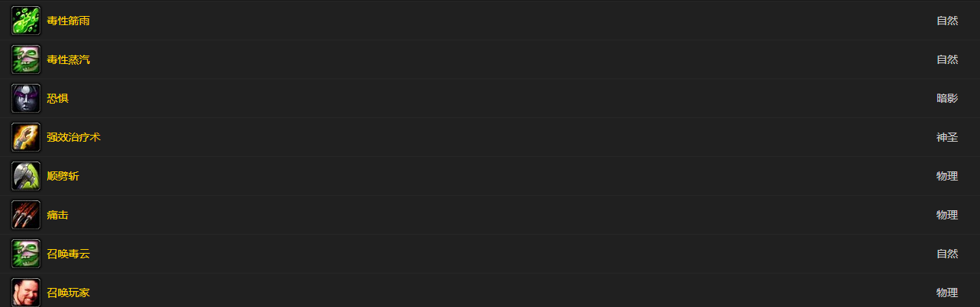The height and width of the screenshot is (307, 980).
Task: Click 物理 in the 召唤玩家 row
Action: (x=947, y=293)
